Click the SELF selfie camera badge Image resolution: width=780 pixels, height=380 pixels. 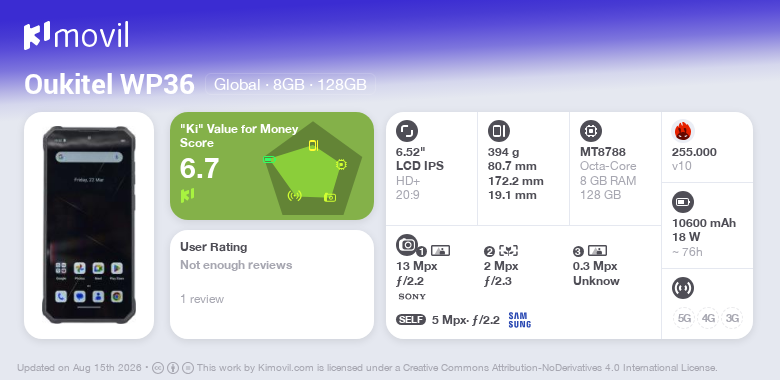coord(411,319)
